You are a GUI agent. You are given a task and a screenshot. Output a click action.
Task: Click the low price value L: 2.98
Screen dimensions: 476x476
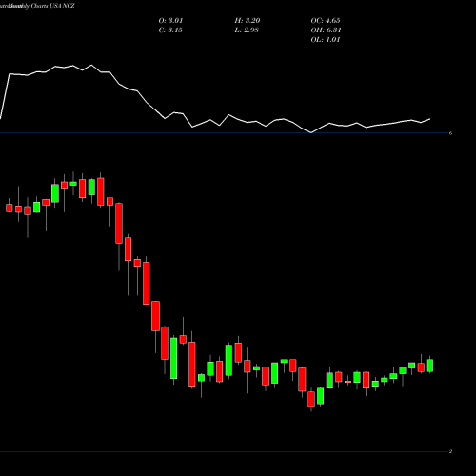pos(247,30)
